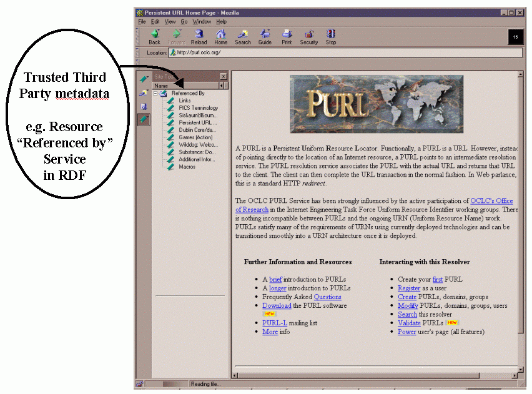The height and width of the screenshot is (394, 532).
Task: Click the Guide toolbar icon
Action: 265,36
